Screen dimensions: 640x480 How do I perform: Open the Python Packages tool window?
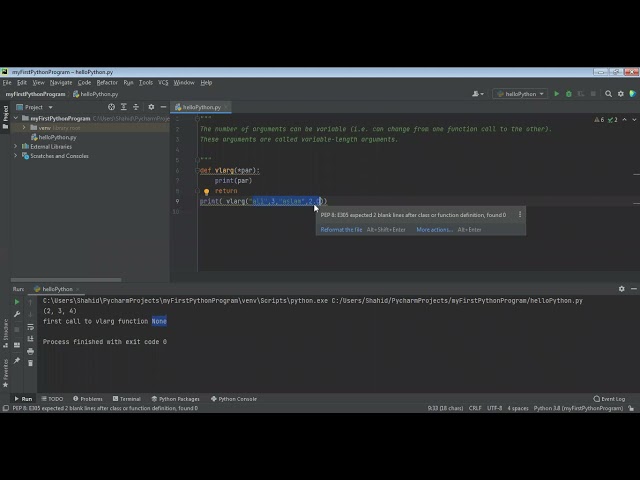pos(176,399)
